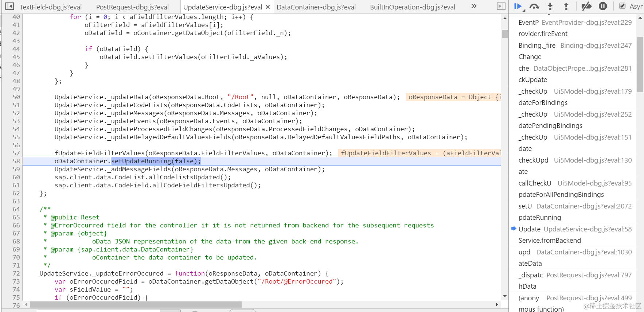Open DataContainer-dbg.js:2072 source link
The height and width of the screenshot is (312, 644).
point(584,206)
